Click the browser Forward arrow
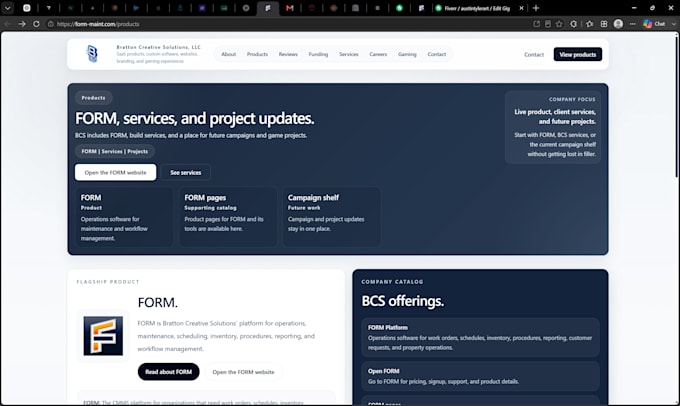 coord(22,24)
